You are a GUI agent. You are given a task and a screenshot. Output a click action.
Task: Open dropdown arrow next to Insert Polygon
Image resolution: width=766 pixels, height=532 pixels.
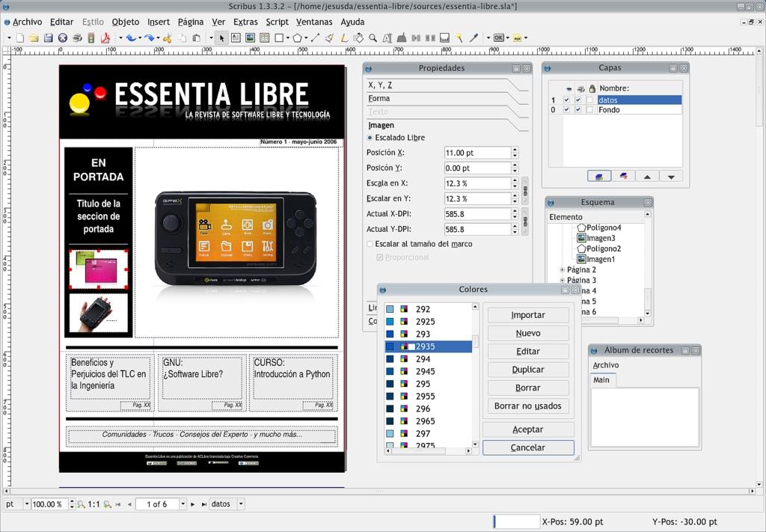point(306,37)
